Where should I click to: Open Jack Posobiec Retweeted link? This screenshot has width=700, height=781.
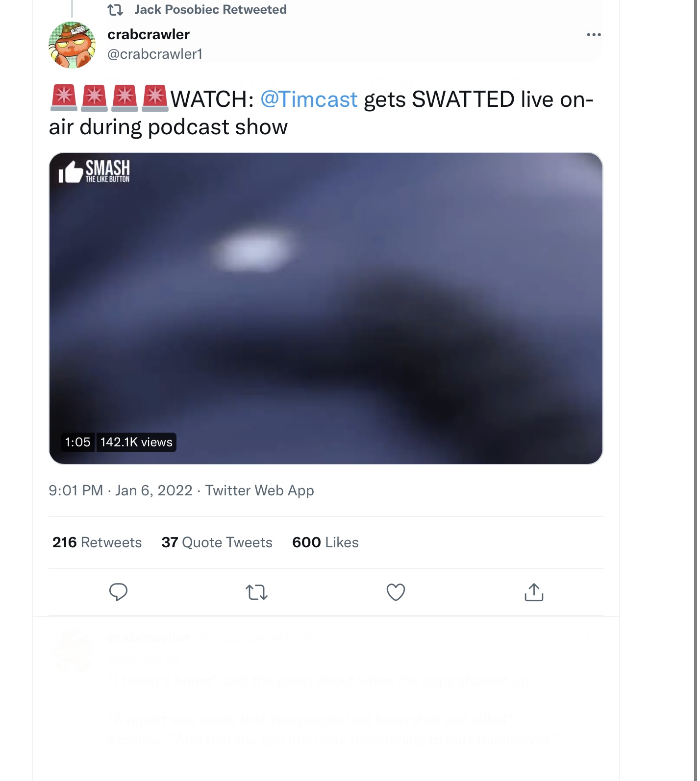pos(211,10)
